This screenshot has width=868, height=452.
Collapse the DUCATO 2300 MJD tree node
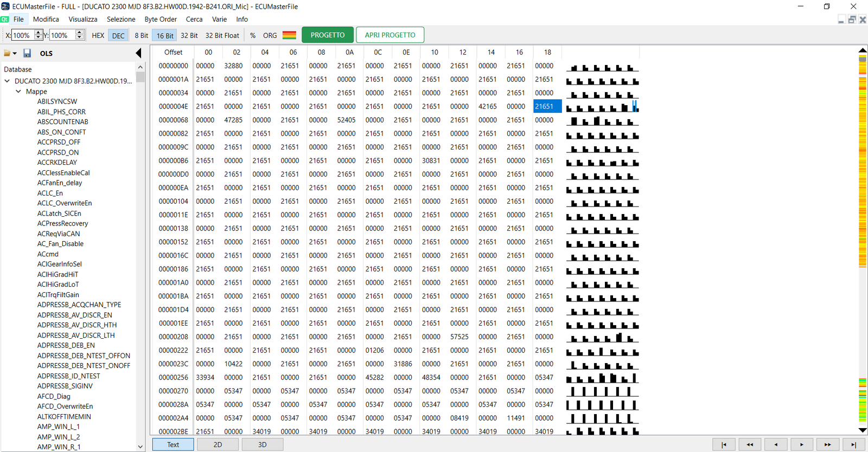7,81
